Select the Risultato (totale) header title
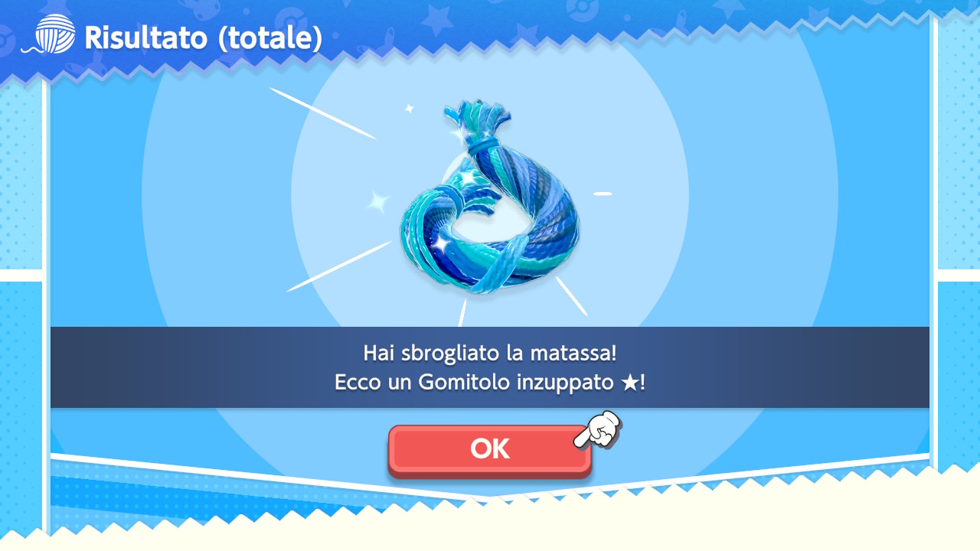 pyautogui.click(x=203, y=37)
